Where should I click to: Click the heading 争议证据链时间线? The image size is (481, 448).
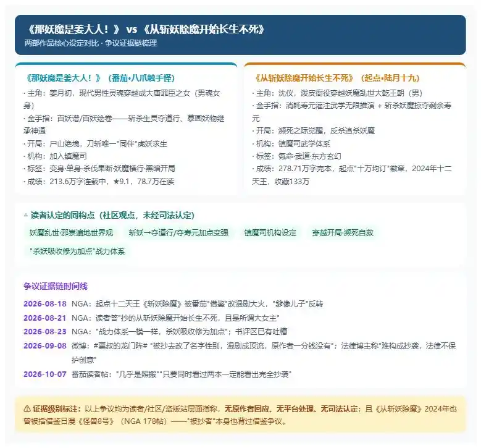tap(56, 287)
